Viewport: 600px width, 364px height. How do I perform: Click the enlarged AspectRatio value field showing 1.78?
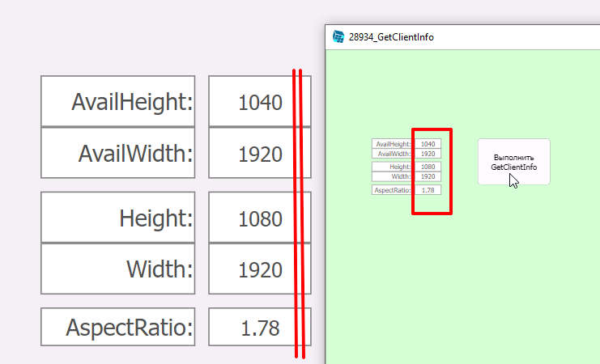coord(259,328)
